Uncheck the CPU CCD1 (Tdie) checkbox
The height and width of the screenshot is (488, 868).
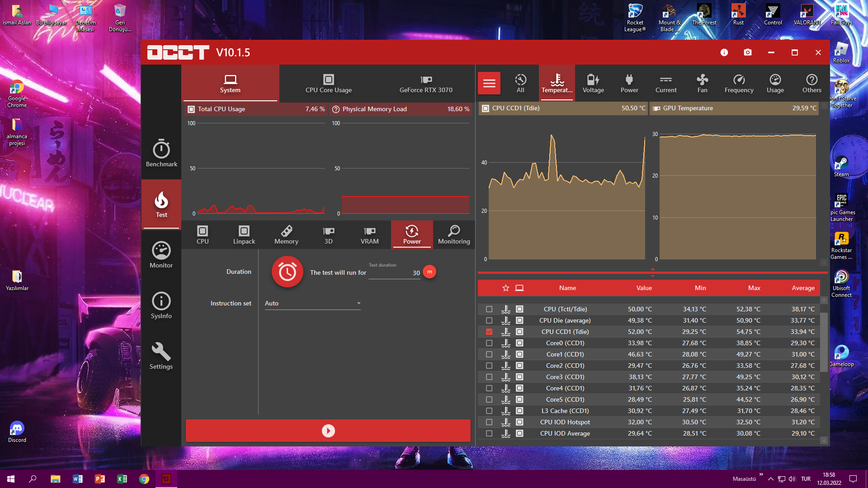tap(489, 332)
